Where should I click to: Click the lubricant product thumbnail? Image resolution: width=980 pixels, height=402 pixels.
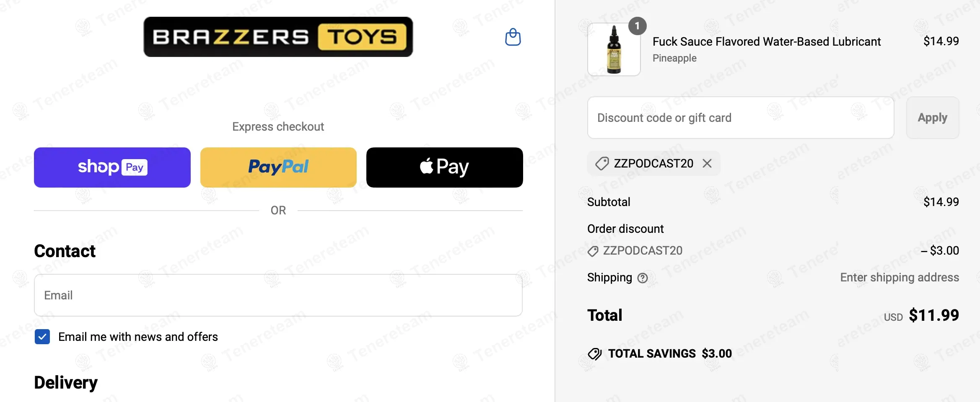614,50
